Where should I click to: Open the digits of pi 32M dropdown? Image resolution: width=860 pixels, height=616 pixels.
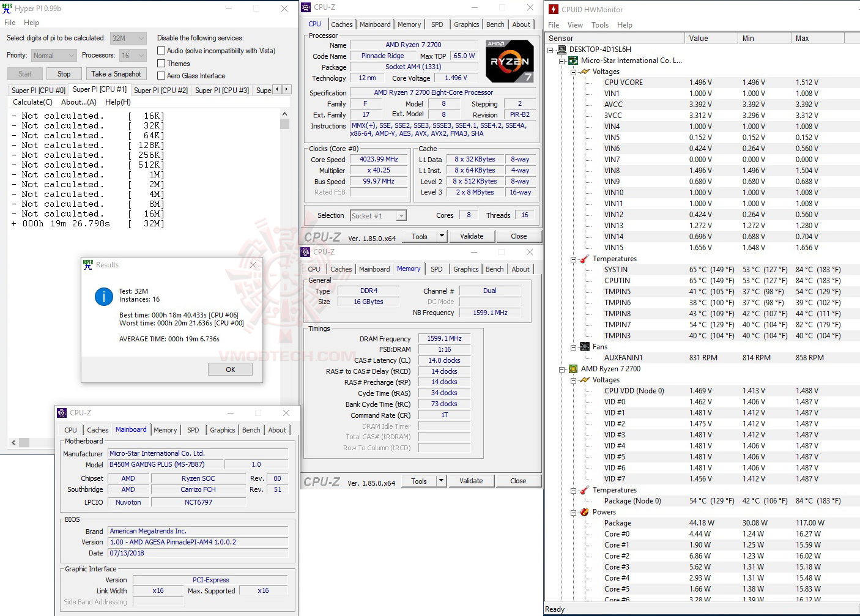128,38
